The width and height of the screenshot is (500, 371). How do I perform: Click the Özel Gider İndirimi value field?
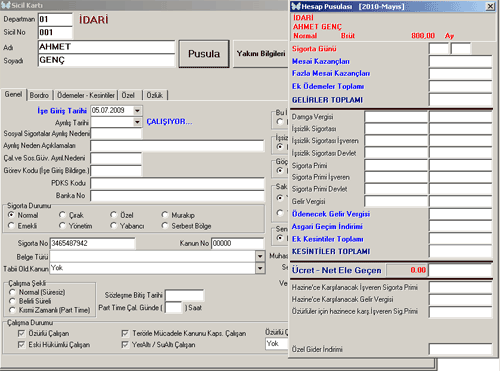pyautogui.click(x=461, y=349)
